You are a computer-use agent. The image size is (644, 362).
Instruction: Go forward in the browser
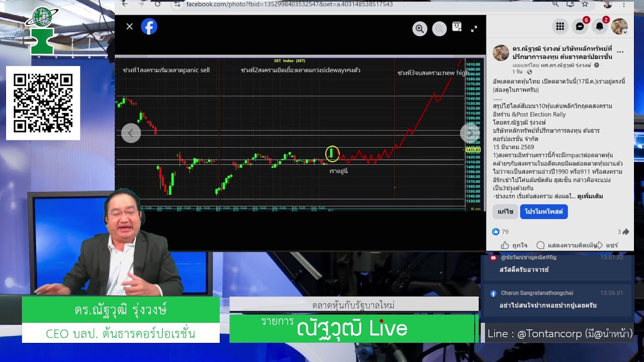pos(141,4)
